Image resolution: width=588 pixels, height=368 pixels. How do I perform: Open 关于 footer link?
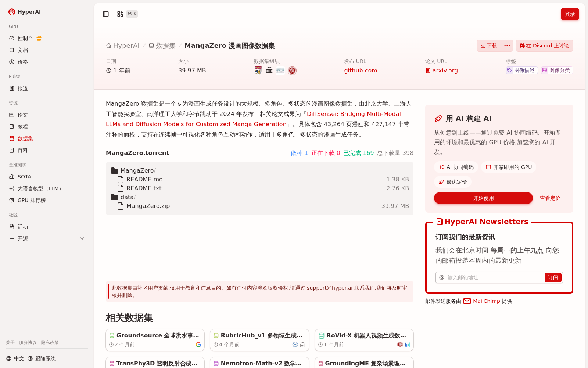coord(10,343)
